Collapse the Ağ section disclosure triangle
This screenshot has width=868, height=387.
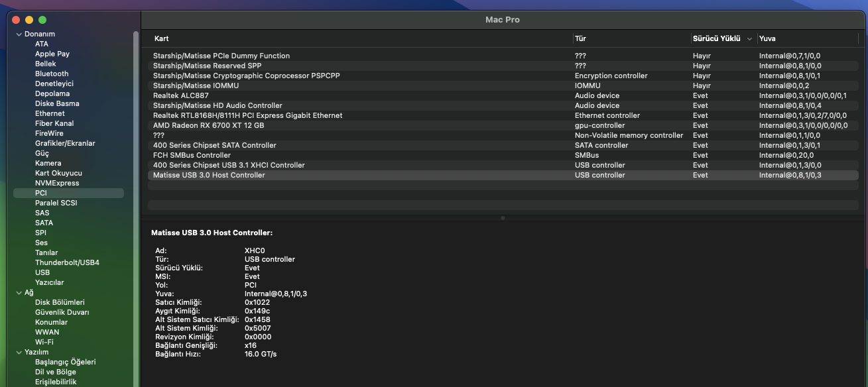click(18, 292)
